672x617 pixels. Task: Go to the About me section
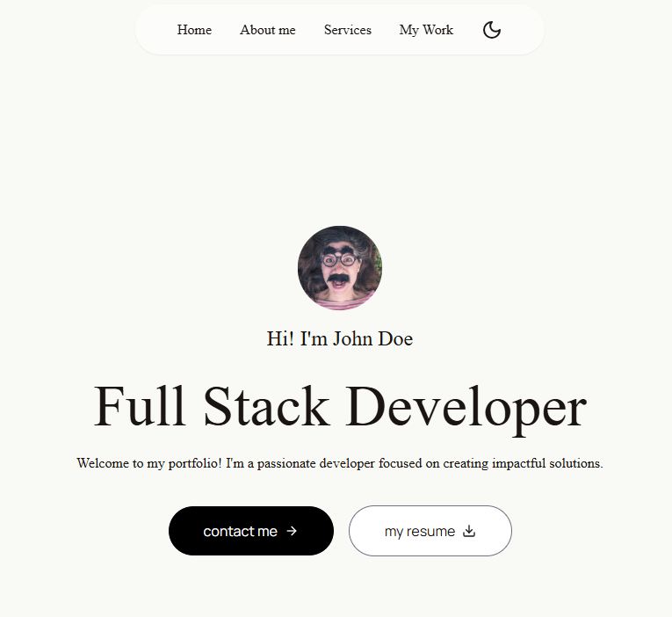pyautogui.click(x=267, y=30)
